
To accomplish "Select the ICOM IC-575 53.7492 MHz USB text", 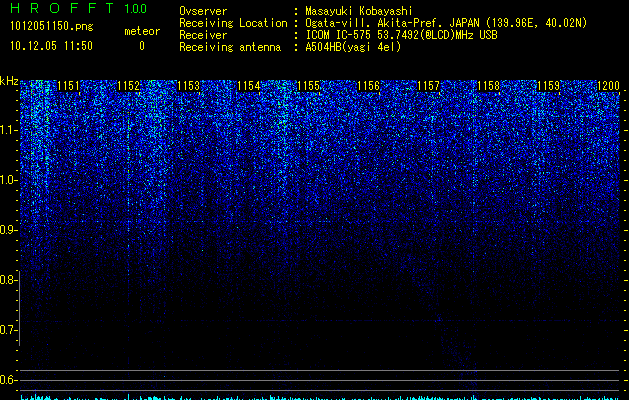I will (x=402, y=35).
